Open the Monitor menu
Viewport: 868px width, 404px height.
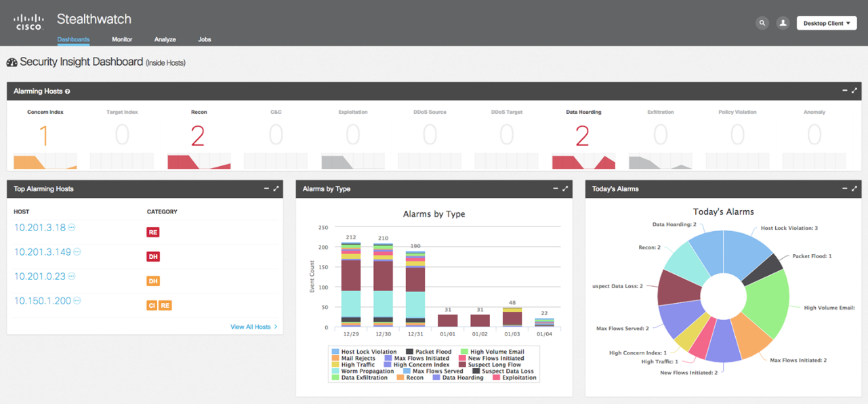click(122, 39)
